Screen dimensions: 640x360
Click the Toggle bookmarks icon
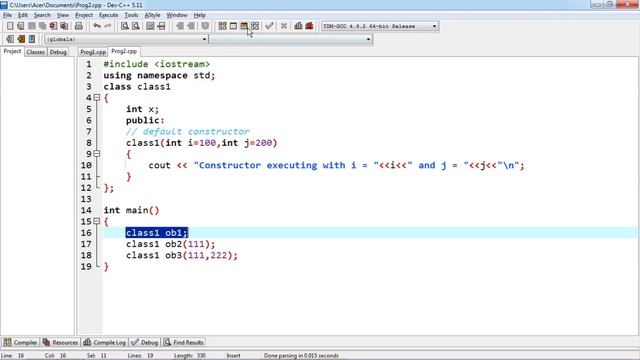21,39
